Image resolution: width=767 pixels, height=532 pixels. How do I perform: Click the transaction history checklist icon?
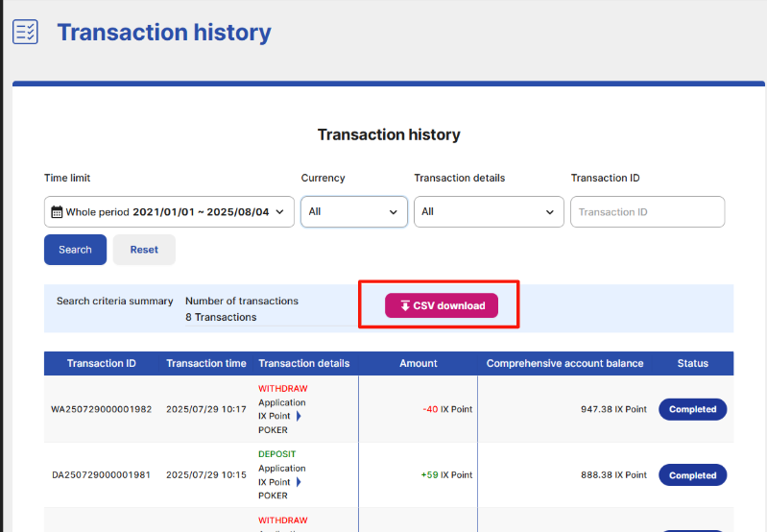point(25,33)
